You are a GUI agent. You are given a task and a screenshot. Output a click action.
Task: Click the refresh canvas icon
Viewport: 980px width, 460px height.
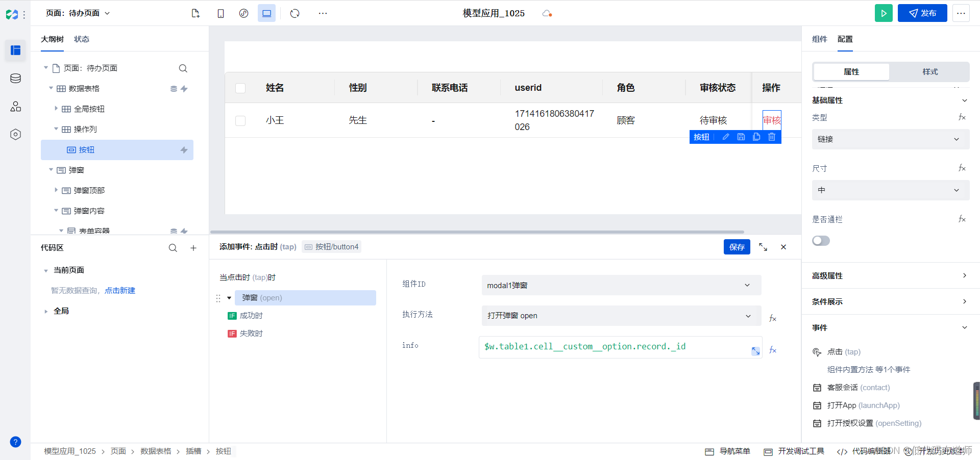click(295, 13)
